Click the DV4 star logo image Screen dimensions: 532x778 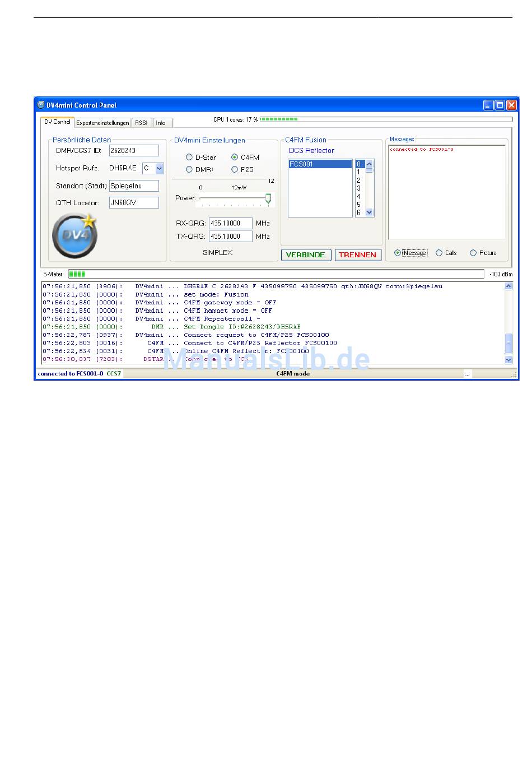pyautogui.click(x=75, y=235)
